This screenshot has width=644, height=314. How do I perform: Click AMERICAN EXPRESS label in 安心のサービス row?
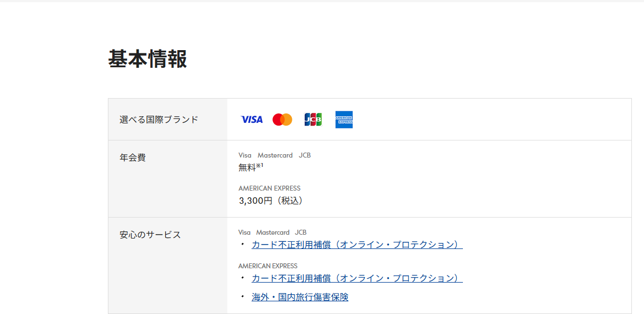coord(268,266)
